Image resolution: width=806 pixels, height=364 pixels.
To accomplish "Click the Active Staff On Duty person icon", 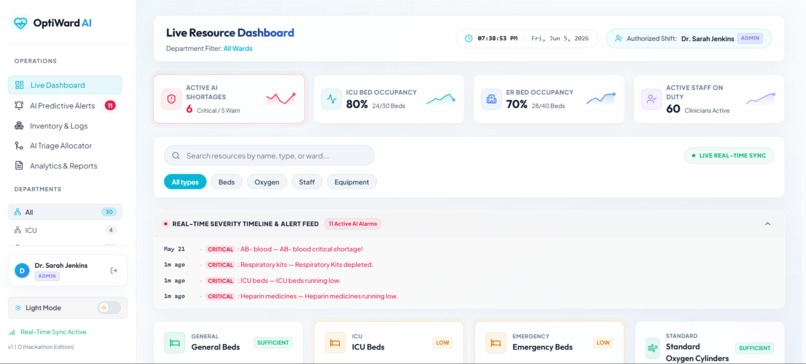I will 651,99.
